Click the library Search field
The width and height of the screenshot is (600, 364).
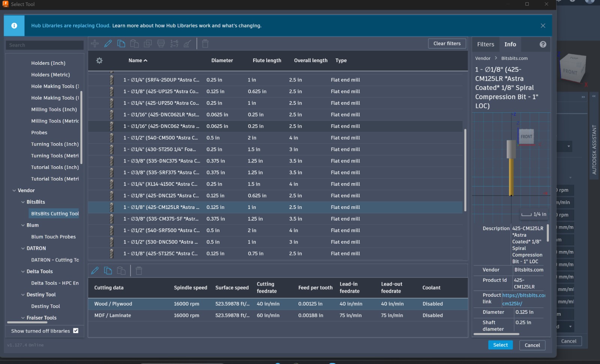(45, 45)
